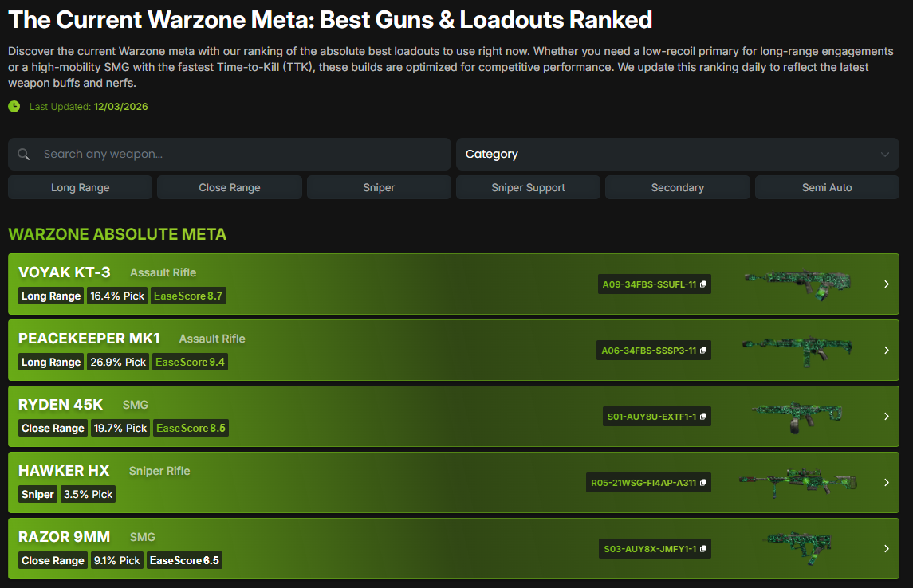Open the RYDEN 45K loadout title
This screenshot has width=913, height=588.
pos(61,405)
